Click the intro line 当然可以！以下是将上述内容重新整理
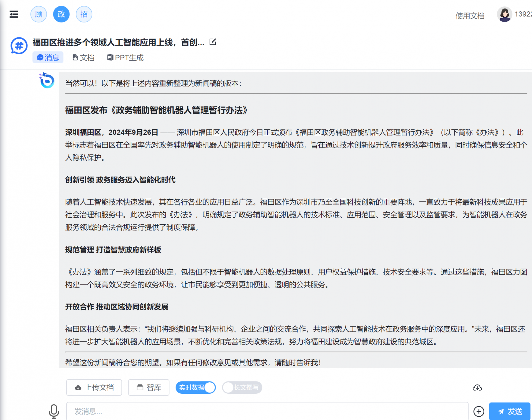 tap(153, 83)
